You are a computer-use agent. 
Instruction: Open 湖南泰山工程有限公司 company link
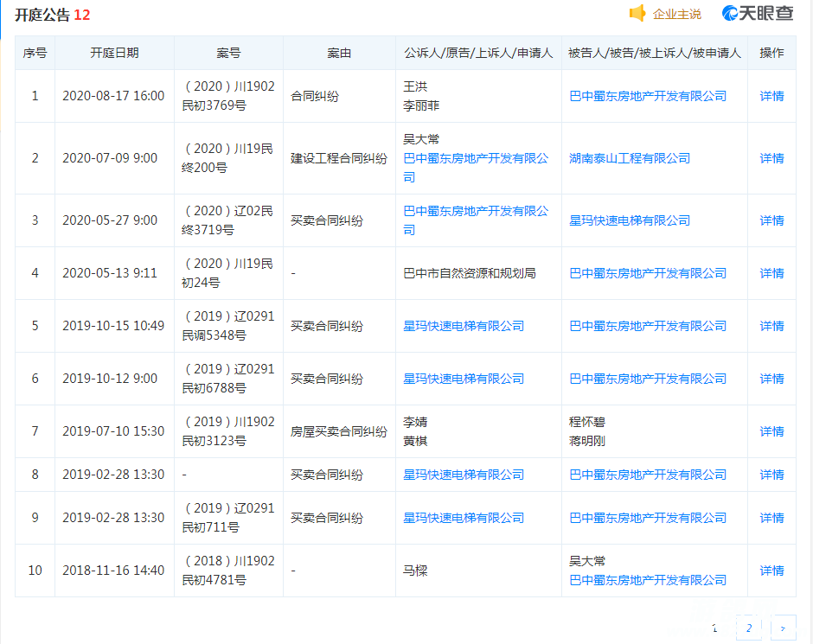(630, 158)
